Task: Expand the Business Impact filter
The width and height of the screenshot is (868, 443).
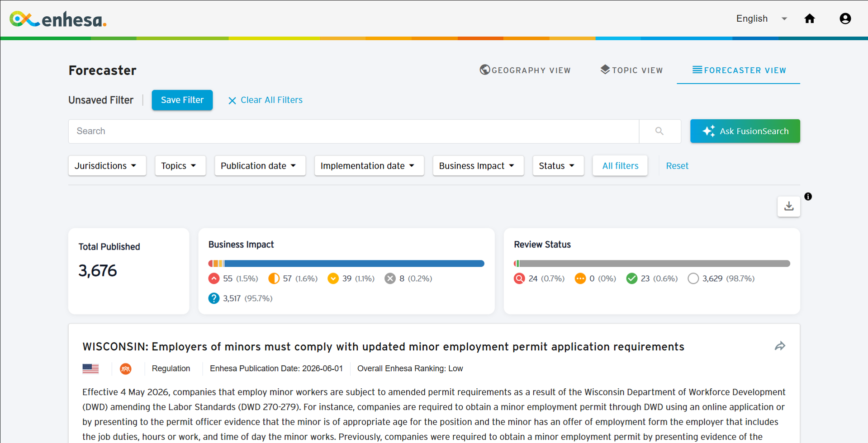Action: (478, 166)
